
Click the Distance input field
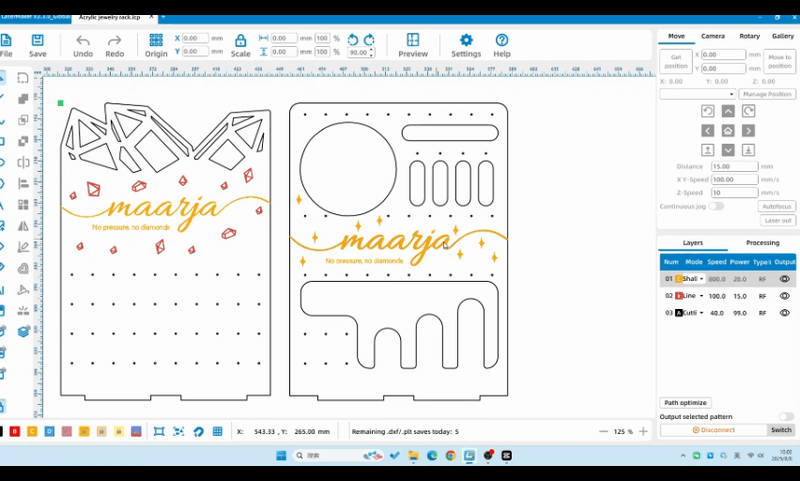(x=735, y=166)
